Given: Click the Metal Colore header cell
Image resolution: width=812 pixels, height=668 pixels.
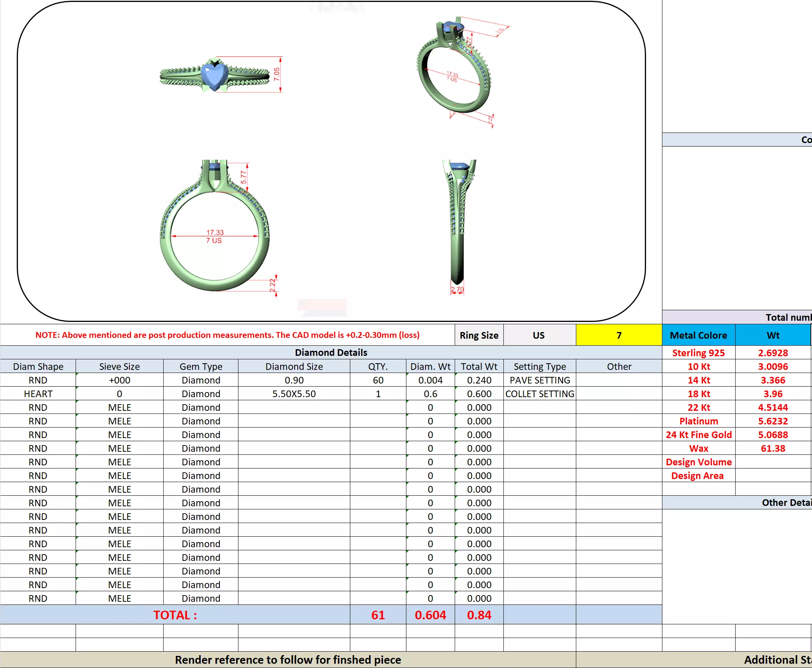Looking at the screenshot, I should pyautogui.click(x=698, y=335).
